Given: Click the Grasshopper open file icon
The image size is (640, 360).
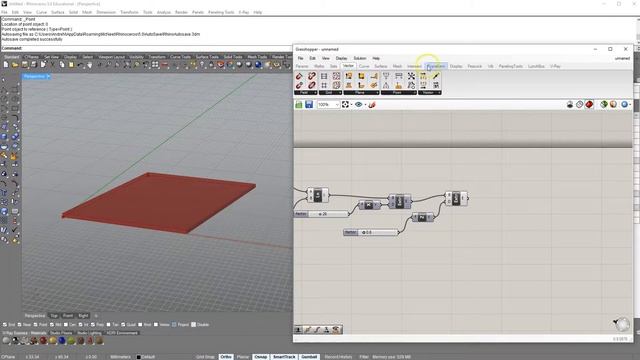Looking at the screenshot, I should tap(299, 105).
